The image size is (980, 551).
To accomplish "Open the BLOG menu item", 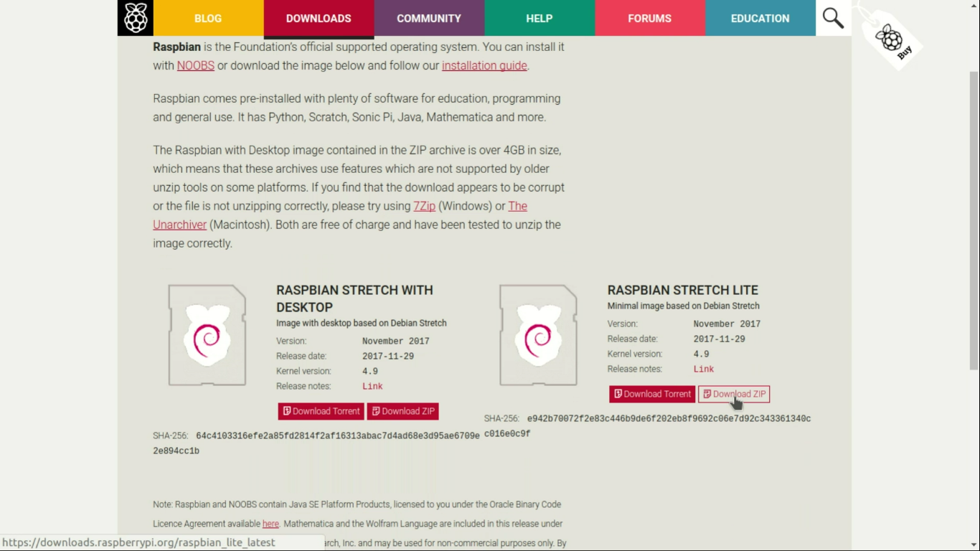I will [x=208, y=18].
